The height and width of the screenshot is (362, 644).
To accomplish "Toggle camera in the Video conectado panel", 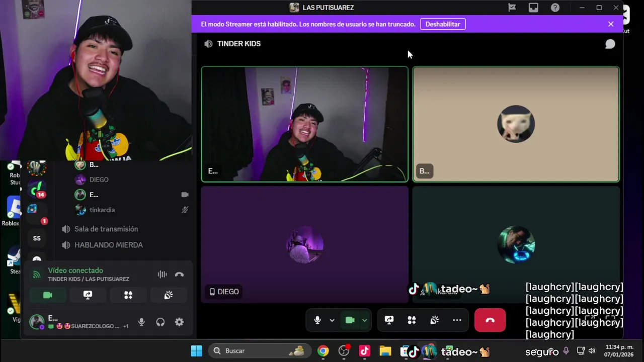I will point(48,295).
